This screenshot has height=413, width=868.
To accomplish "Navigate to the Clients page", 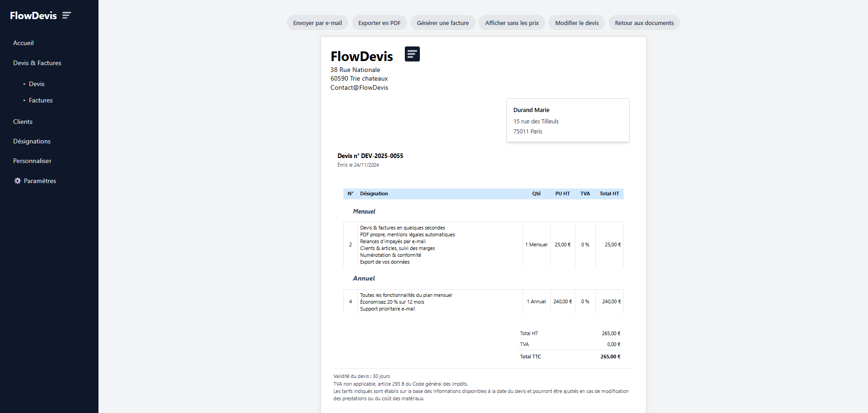I will [23, 122].
